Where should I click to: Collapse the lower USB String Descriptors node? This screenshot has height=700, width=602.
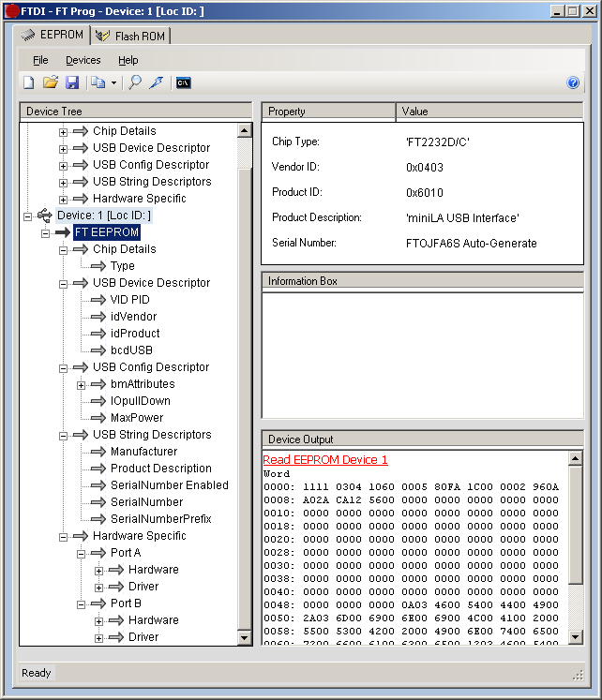pyautogui.click(x=64, y=436)
